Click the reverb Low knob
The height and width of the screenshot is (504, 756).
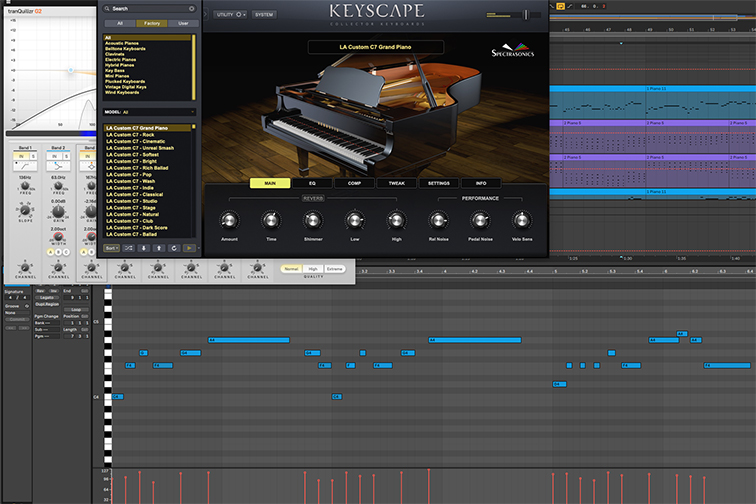[355, 220]
